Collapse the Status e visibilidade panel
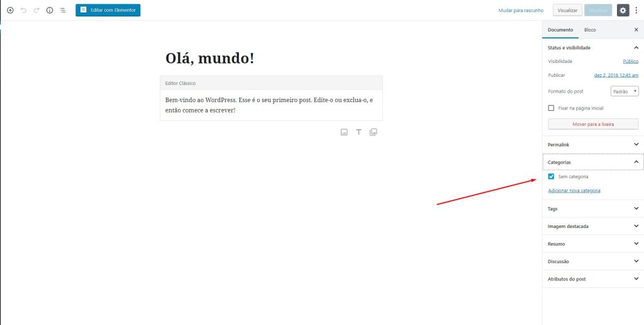Screen dimensions: 644x325 tap(593, 48)
